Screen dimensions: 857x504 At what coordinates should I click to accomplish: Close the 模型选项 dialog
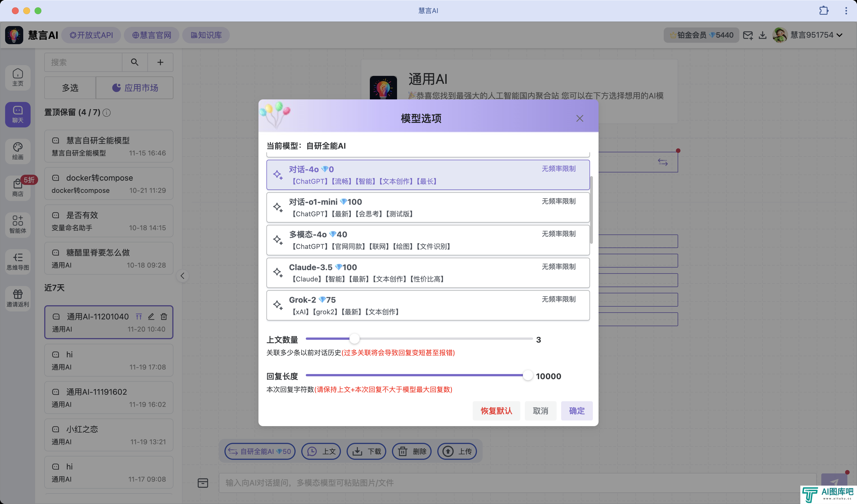580,118
